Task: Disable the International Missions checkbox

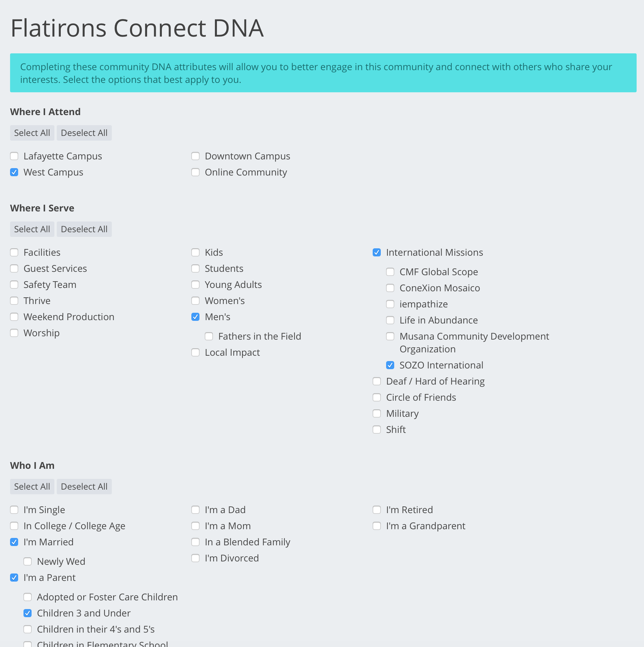Action: (x=377, y=252)
